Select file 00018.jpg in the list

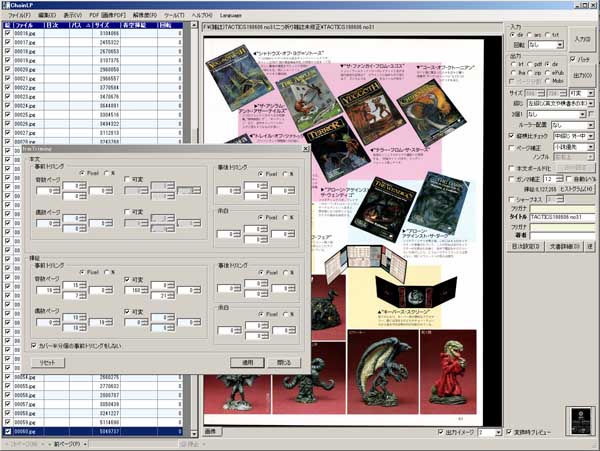(93, 51)
